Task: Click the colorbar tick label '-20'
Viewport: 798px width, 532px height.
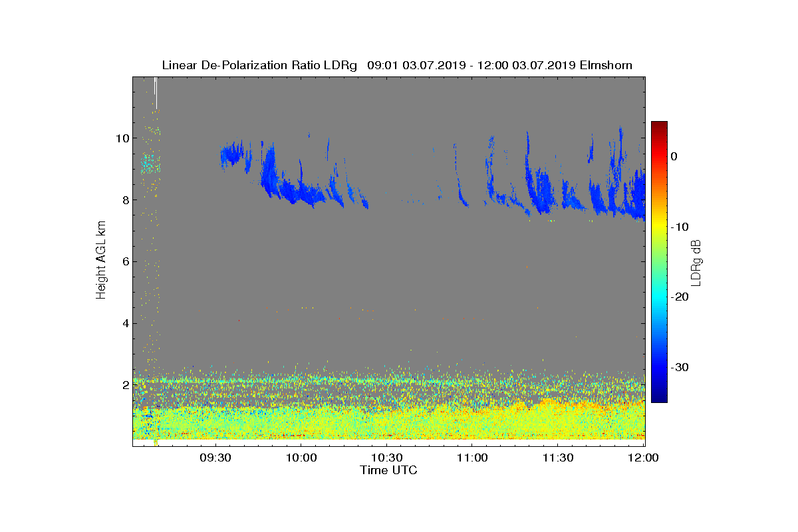Action: pyautogui.click(x=680, y=297)
